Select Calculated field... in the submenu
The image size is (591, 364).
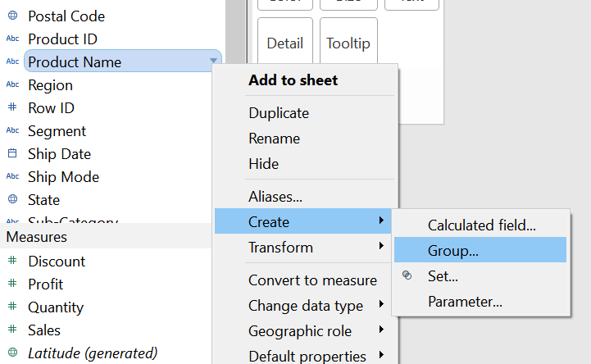coord(481,225)
